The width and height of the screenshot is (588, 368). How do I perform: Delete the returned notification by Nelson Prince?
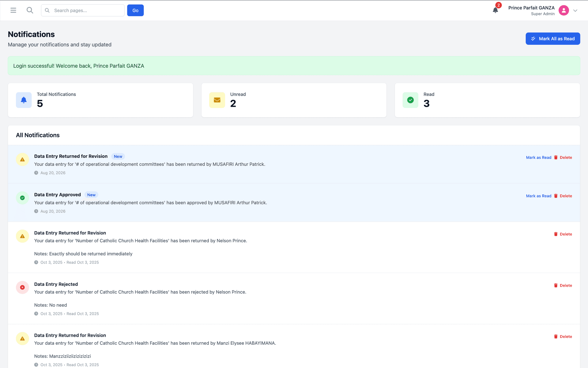[x=563, y=234]
